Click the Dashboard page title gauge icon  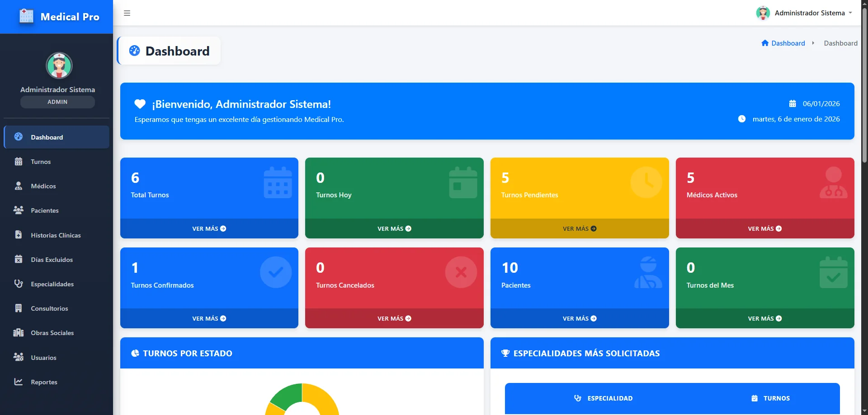pyautogui.click(x=134, y=51)
